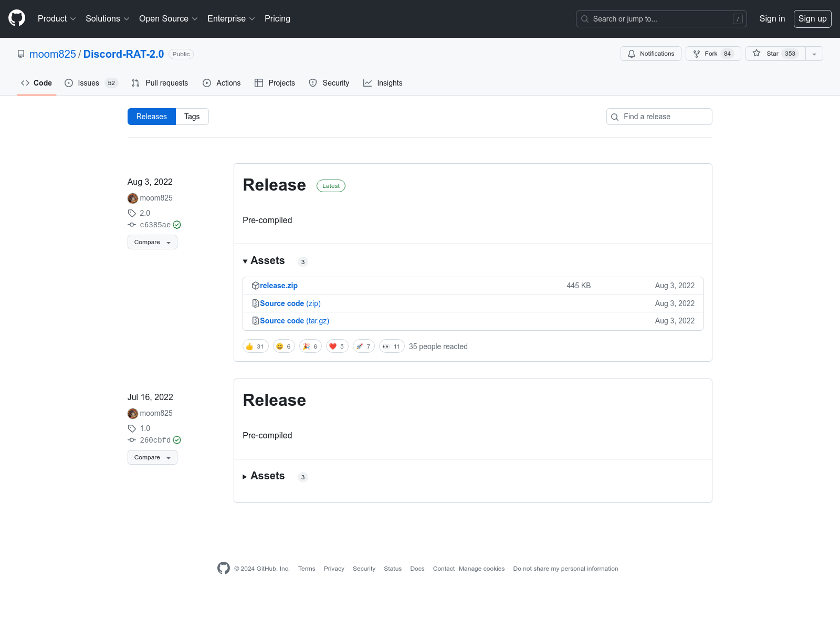
Task: Switch to the Code tab
Action: pos(37,83)
